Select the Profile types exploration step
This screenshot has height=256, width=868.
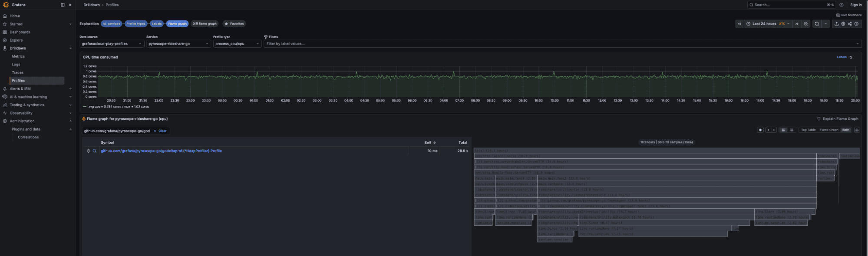(136, 24)
